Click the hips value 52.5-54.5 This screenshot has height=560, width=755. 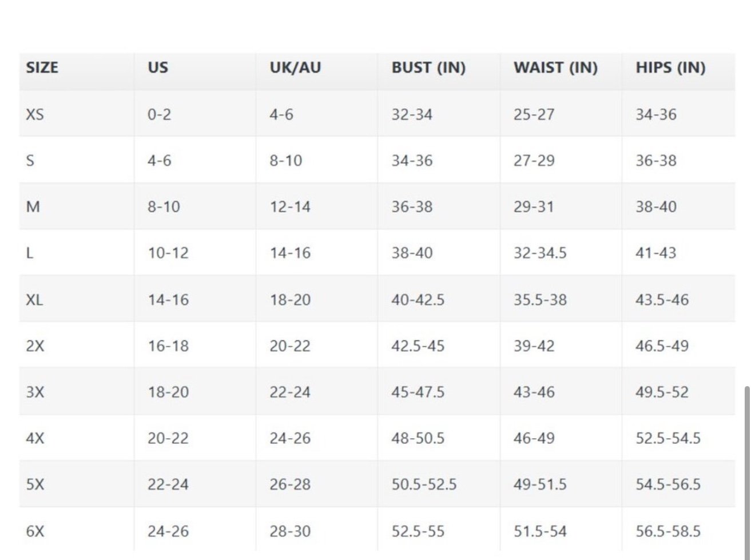point(668,438)
